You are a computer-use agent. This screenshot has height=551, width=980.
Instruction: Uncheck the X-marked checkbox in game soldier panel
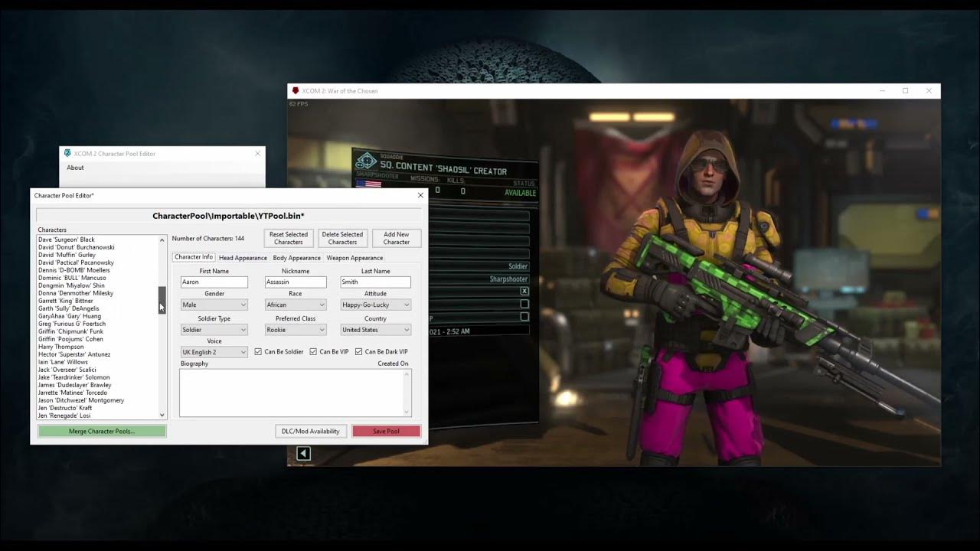tap(524, 291)
